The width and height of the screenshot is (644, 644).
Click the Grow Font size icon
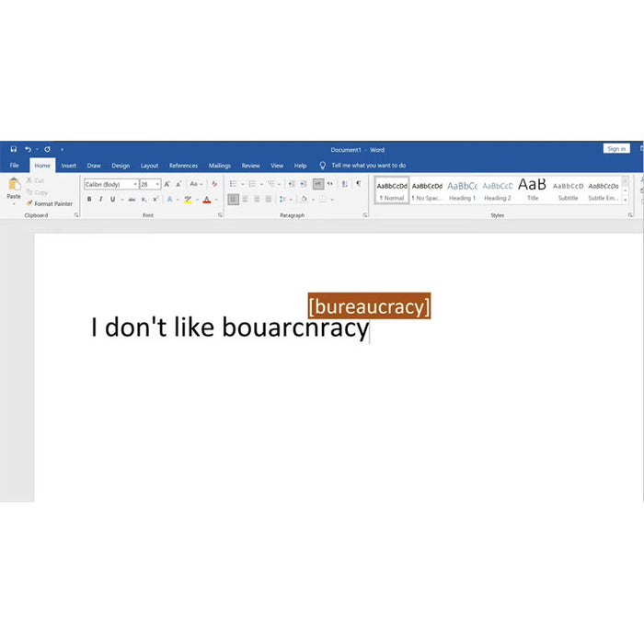(167, 184)
